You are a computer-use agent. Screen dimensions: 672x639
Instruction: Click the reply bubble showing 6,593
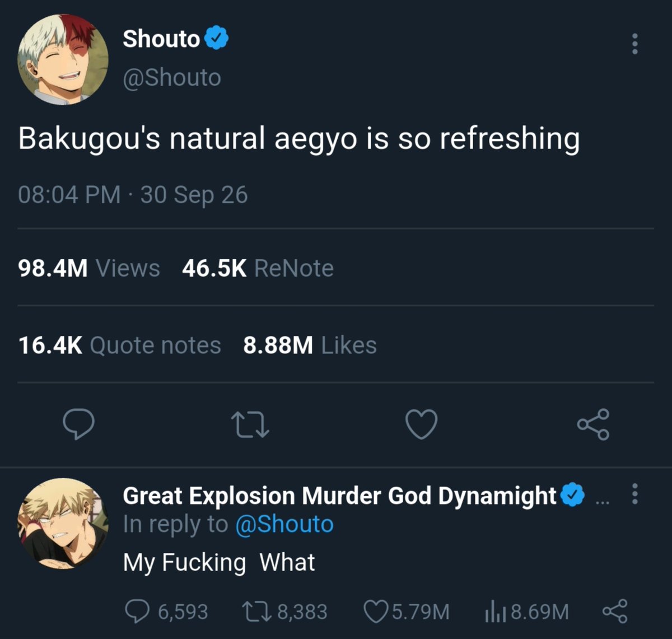coord(165,612)
